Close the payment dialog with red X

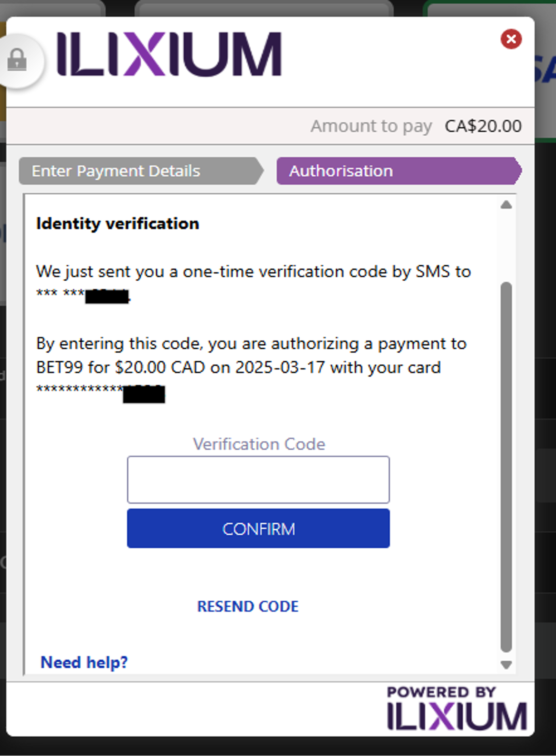click(511, 39)
